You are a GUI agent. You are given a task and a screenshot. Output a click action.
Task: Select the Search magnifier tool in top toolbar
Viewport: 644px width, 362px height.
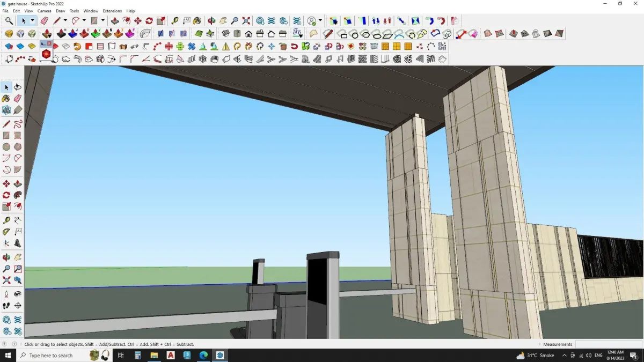[9, 21]
